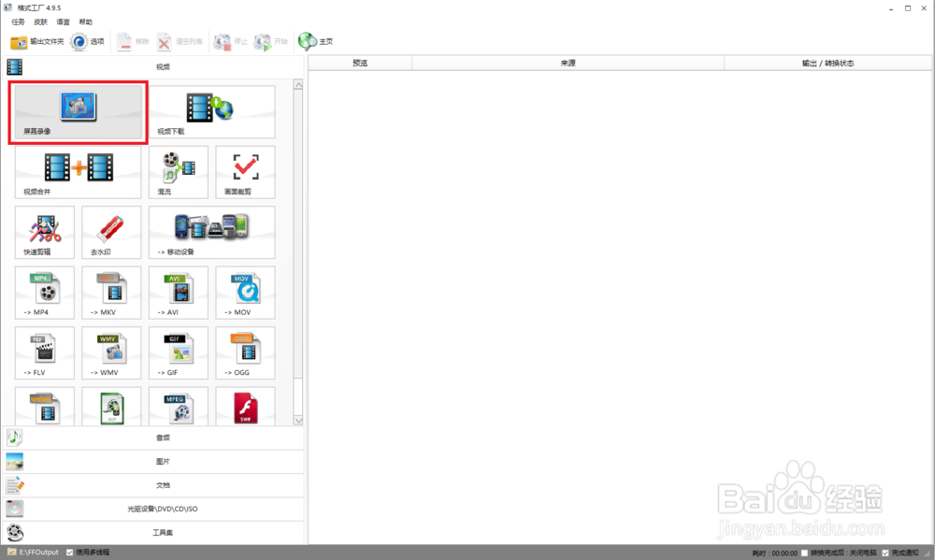Click the 开始 start toolbar button
This screenshot has height=560, width=935.
click(271, 42)
